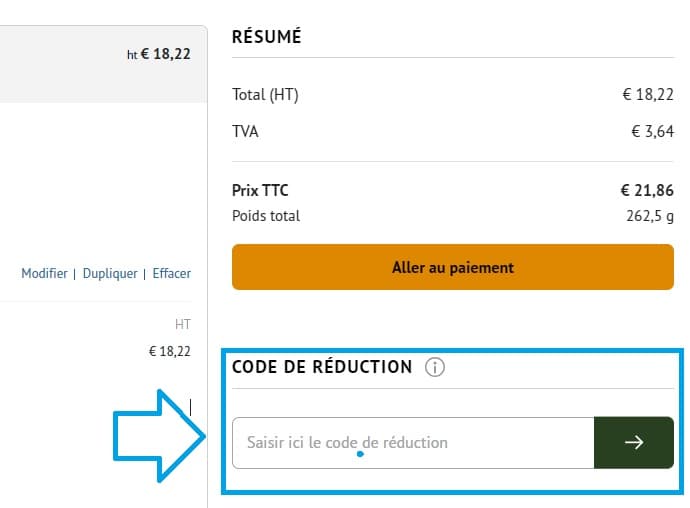Click the Dupliquer link

110,273
